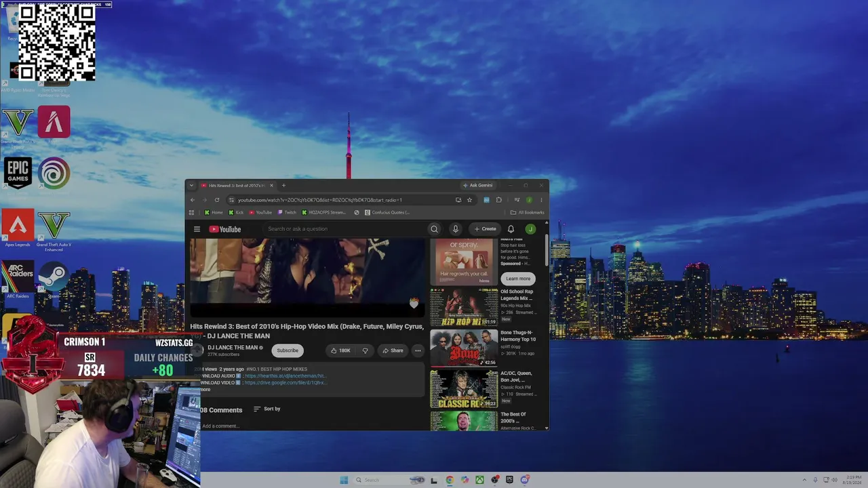The height and width of the screenshot is (488, 868).
Task: Open the Xbox app from the taskbar
Action: coord(479,480)
